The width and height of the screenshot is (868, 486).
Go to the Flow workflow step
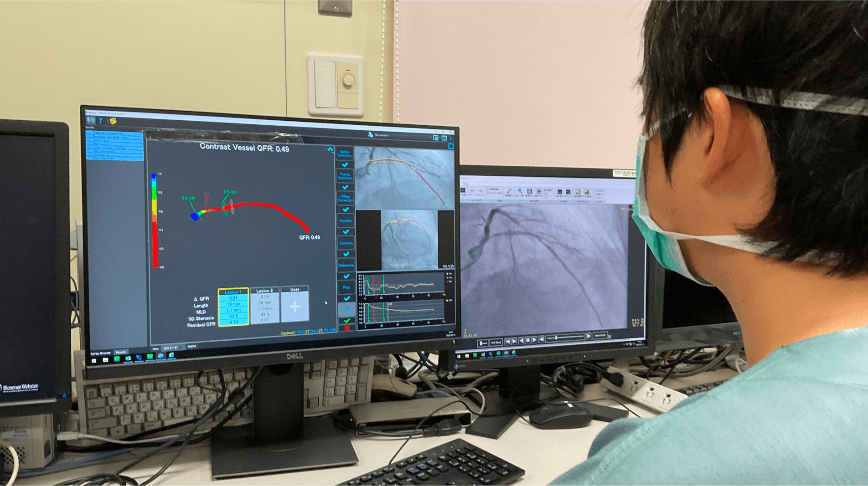(x=346, y=287)
